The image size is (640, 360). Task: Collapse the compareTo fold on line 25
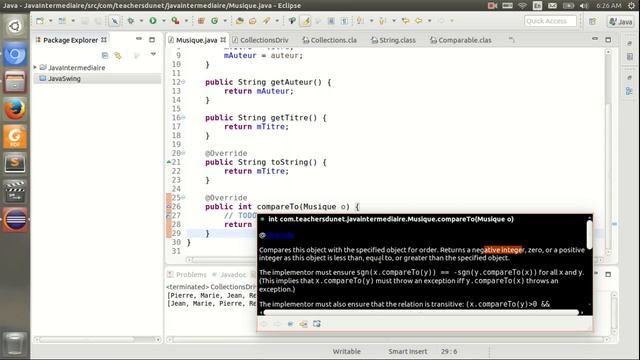pos(183,198)
